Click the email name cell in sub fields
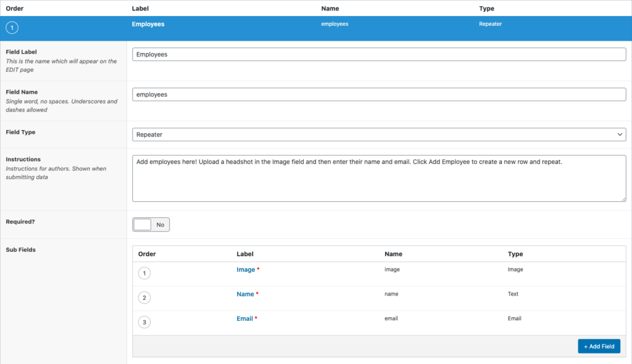The height and width of the screenshot is (364, 632). coord(391,318)
